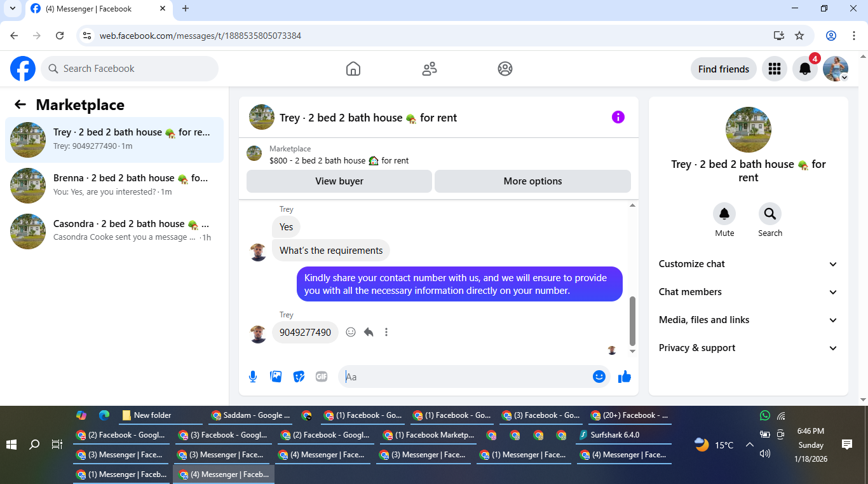The image size is (868, 484).
Task: Open listing thumbnail in Marketplace banner
Action: tap(254, 153)
